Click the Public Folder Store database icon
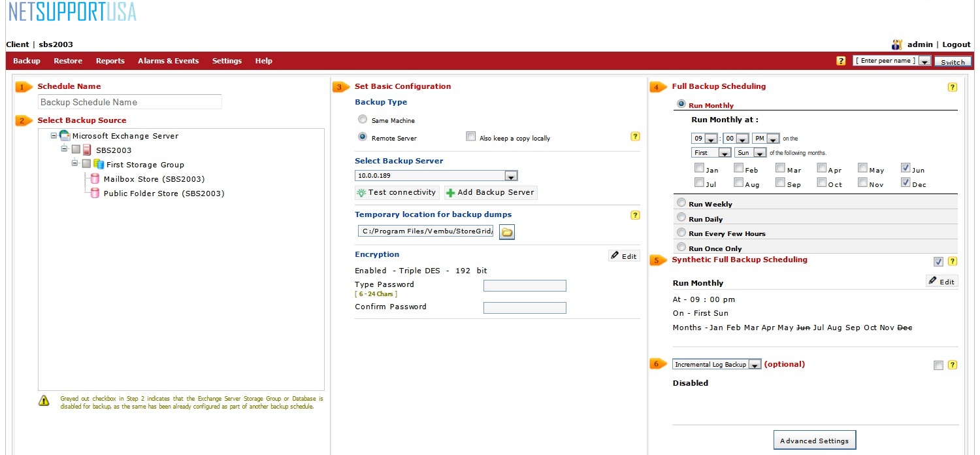 pyautogui.click(x=95, y=194)
